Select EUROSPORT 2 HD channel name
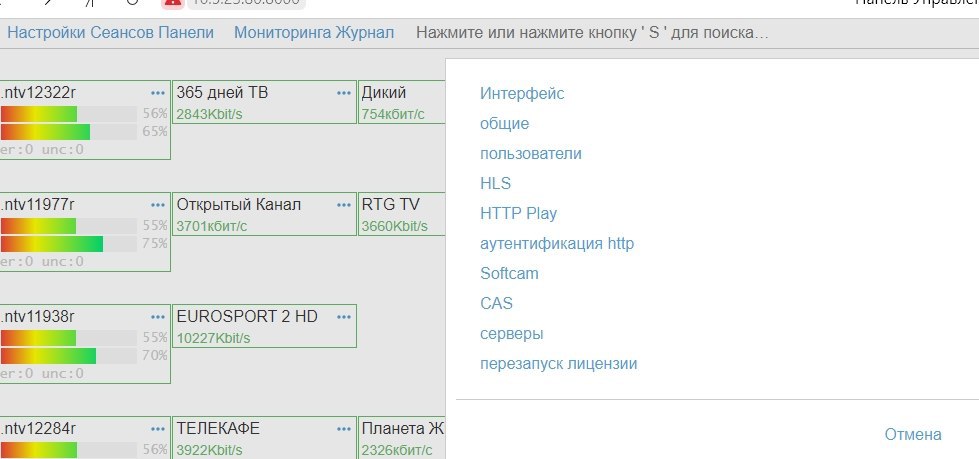The height and width of the screenshot is (459, 979). (247, 317)
